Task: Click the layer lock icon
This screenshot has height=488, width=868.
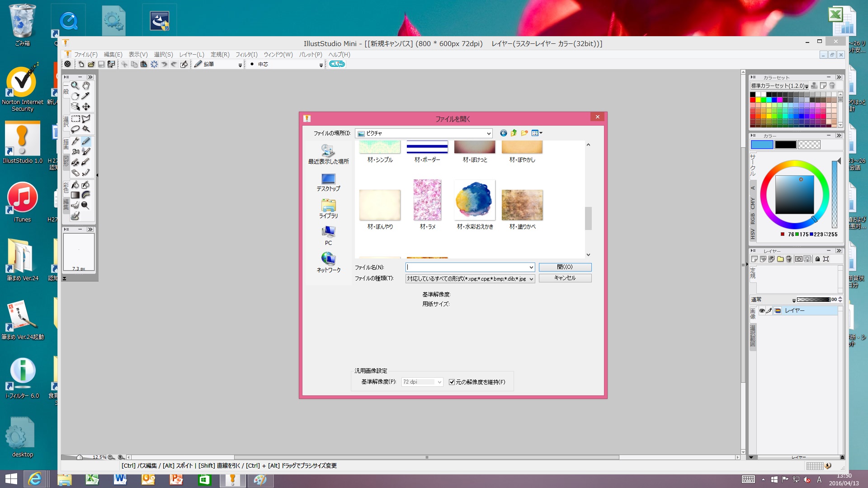Action: 817,259
